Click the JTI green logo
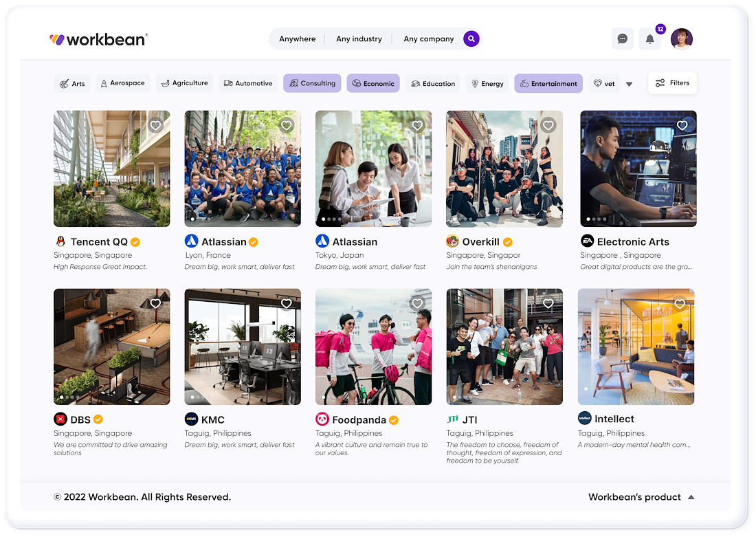This screenshot has width=756, height=537. coord(452,419)
